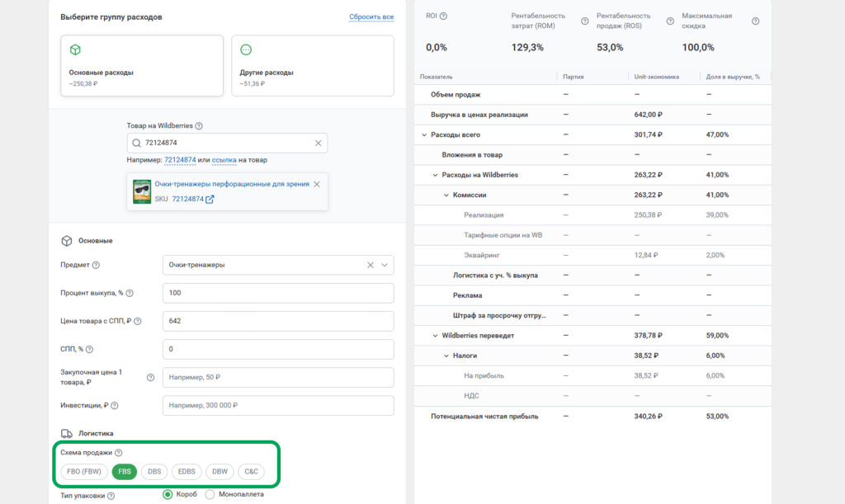Select the FBS sales scheme
This screenshot has width=845, height=504.
[125, 472]
